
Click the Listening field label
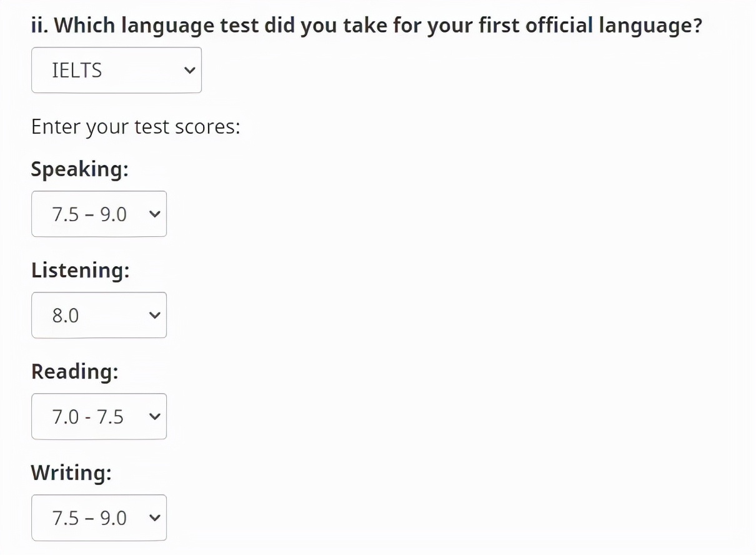pyautogui.click(x=80, y=270)
